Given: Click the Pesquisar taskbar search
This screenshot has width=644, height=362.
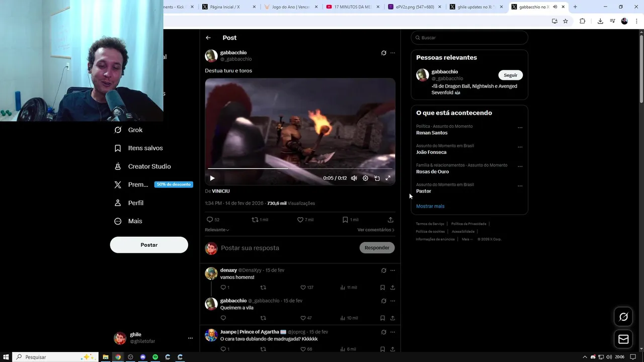Looking at the screenshot, I should tap(55, 357).
